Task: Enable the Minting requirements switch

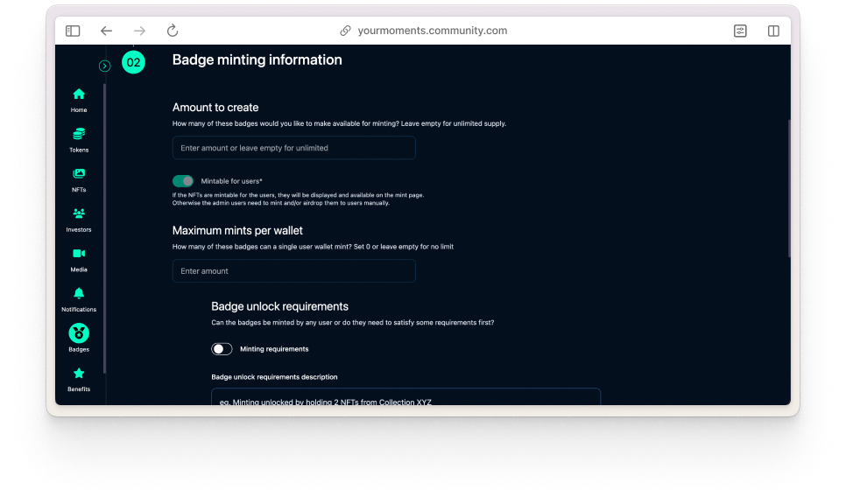Action: click(x=222, y=349)
